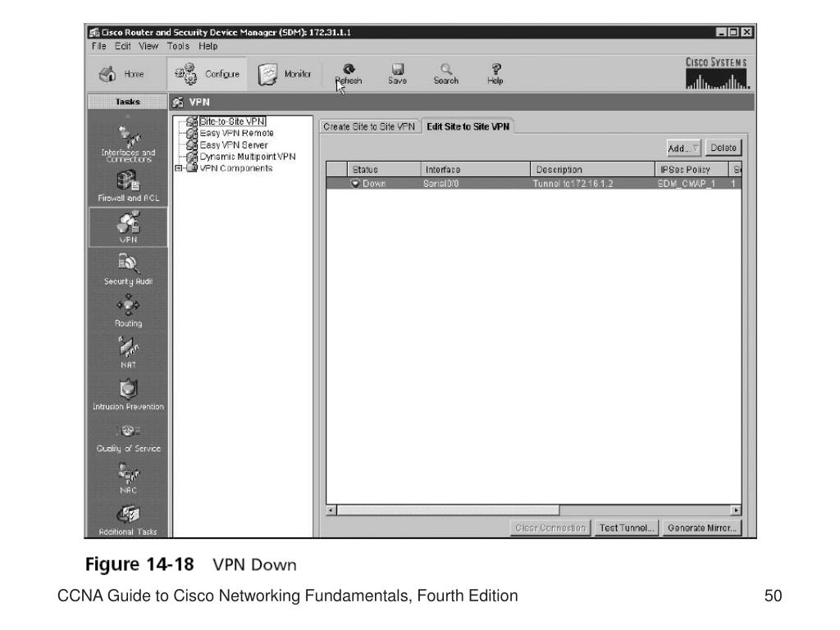Launch the Security Audit task
Viewport: 840px width, 630px height.
129,269
